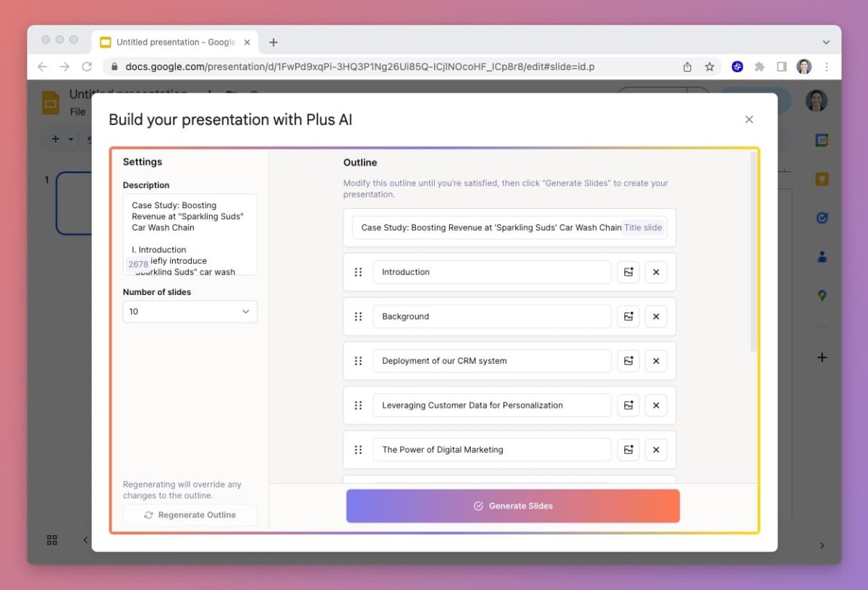Bookmark this page with the star icon
Screen dimensions: 868x590
(x=710, y=67)
